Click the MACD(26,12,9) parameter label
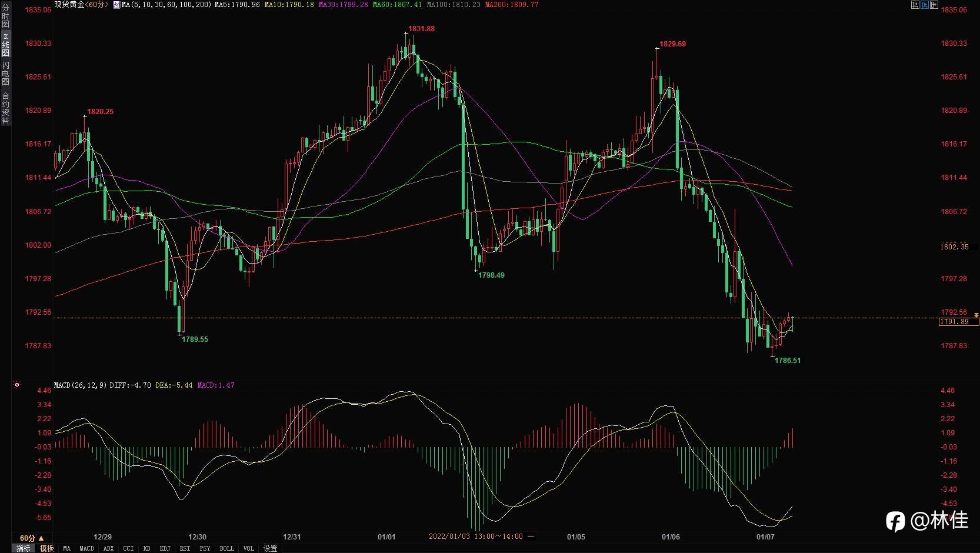The width and height of the screenshot is (980, 553). pyautogui.click(x=80, y=385)
